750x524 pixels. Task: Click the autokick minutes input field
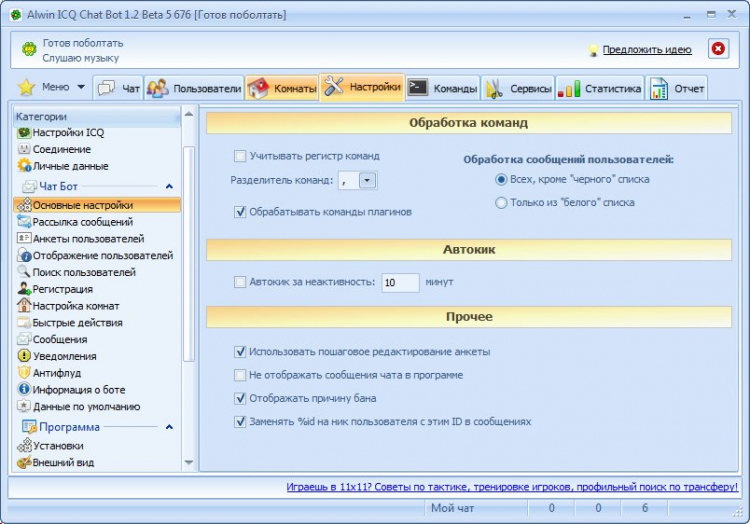[400, 283]
